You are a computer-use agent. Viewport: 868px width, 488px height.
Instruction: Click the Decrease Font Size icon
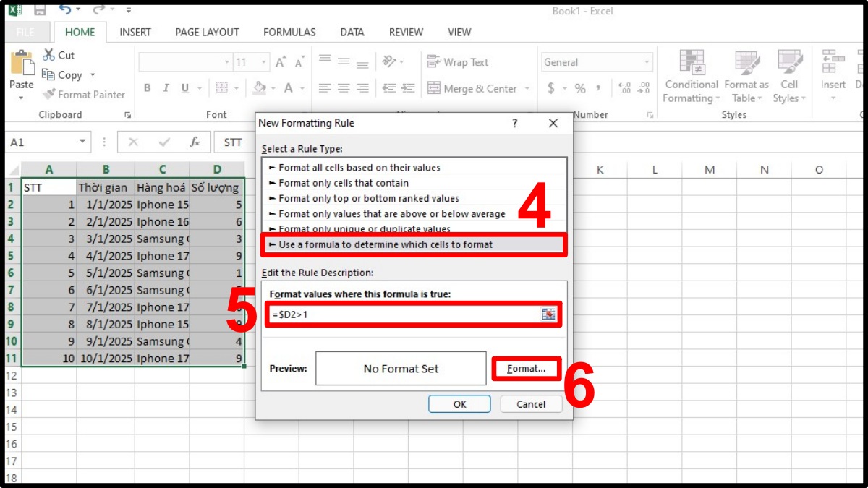(299, 62)
